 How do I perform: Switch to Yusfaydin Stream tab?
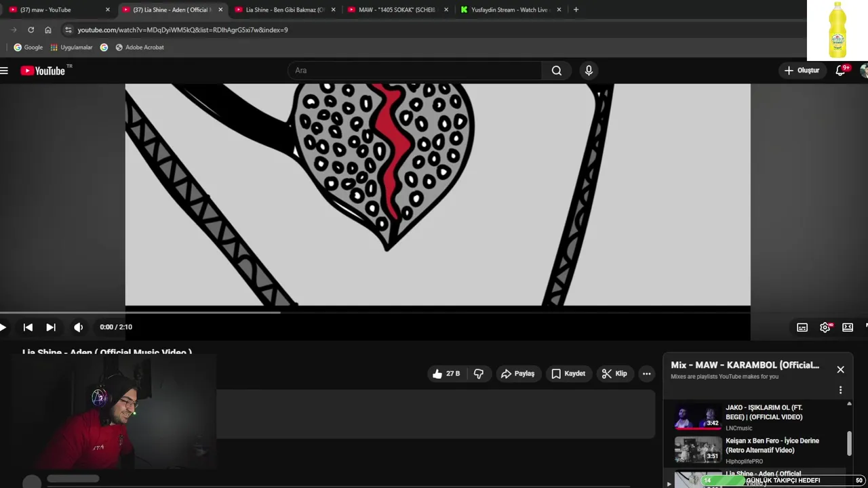(510, 9)
